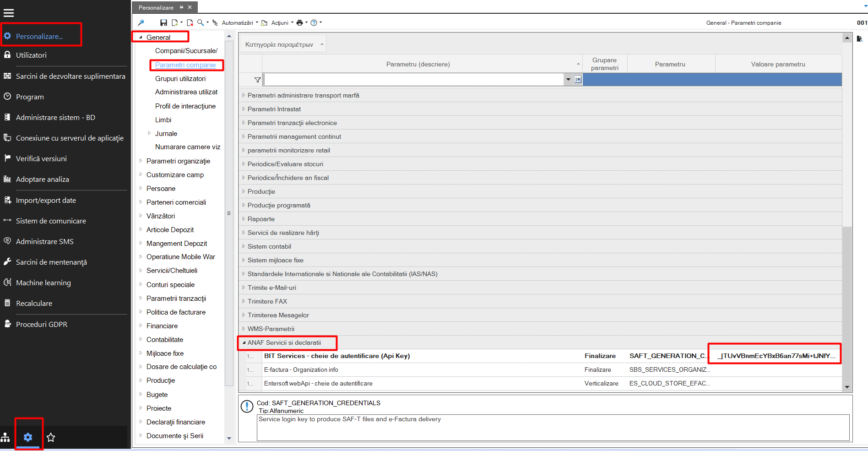Open the organization chart icon at bottom-left

tap(5, 437)
